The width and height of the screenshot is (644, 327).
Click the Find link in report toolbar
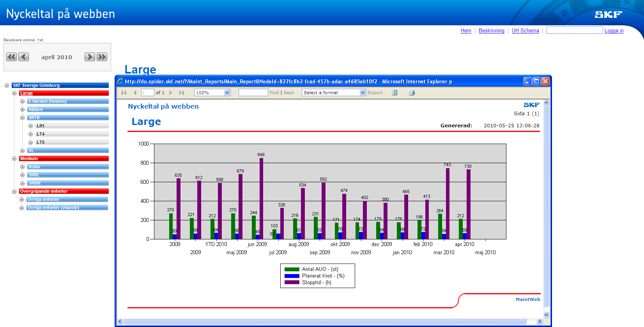pos(274,93)
